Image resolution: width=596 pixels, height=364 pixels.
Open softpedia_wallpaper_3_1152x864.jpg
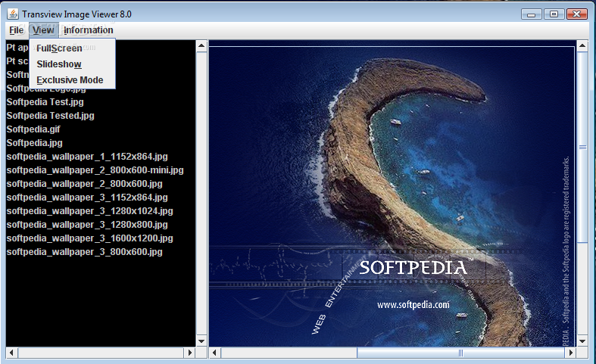coord(87,198)
